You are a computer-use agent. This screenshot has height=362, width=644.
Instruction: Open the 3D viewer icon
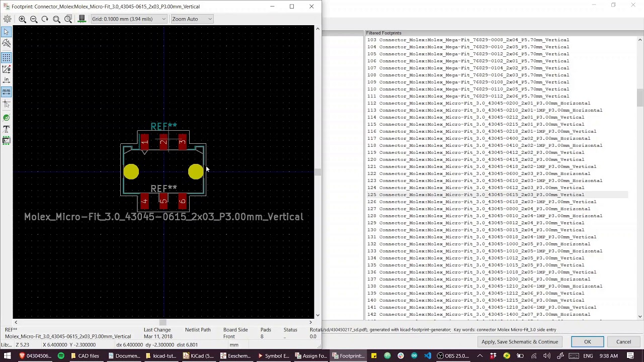pyautogui.click(x=82, y=19)
